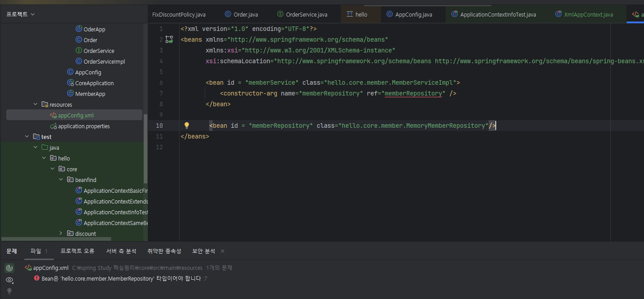Click the CoreApplication runnable class icon

tap(70, 83)
